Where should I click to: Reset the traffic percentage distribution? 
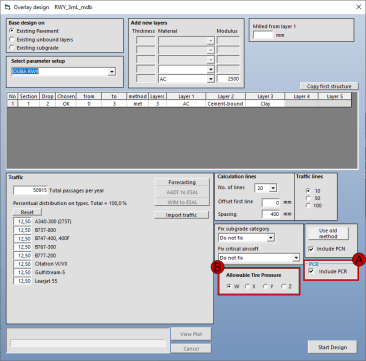point(27,212)
